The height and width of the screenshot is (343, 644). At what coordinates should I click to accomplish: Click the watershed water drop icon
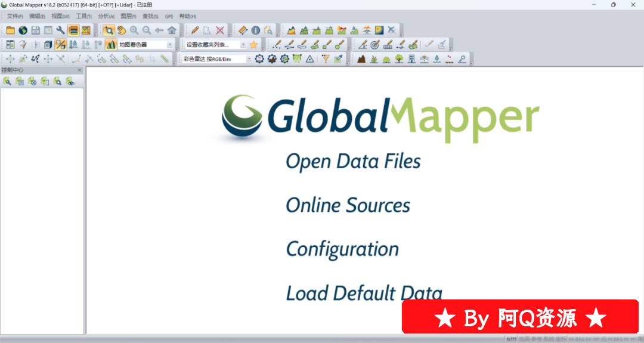pos(354,30)
